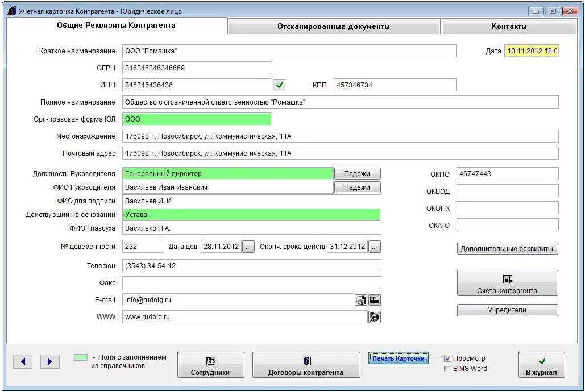Click the Местонахождение address field
Viewport: 585px width, 392px height.
point(340,136)
